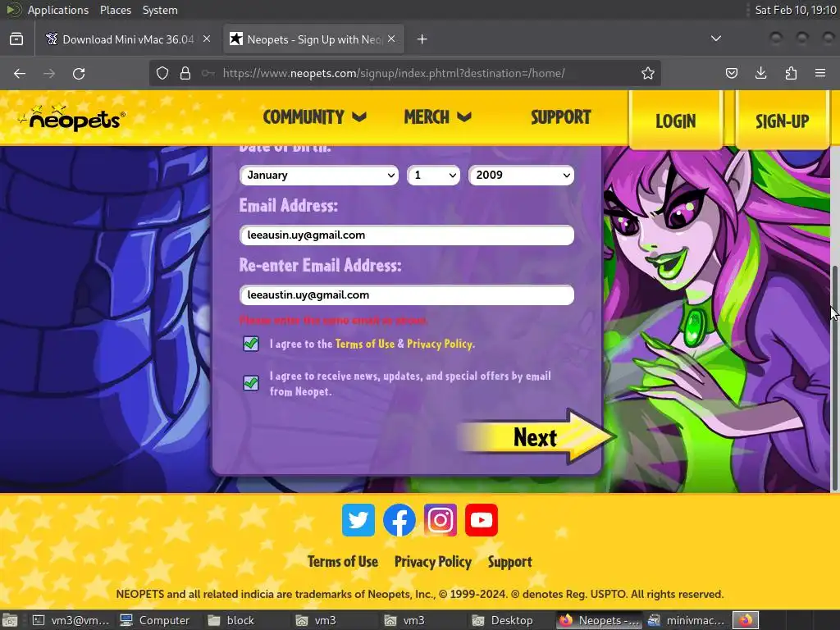Open a new tab with plus icon

(422, 39)
